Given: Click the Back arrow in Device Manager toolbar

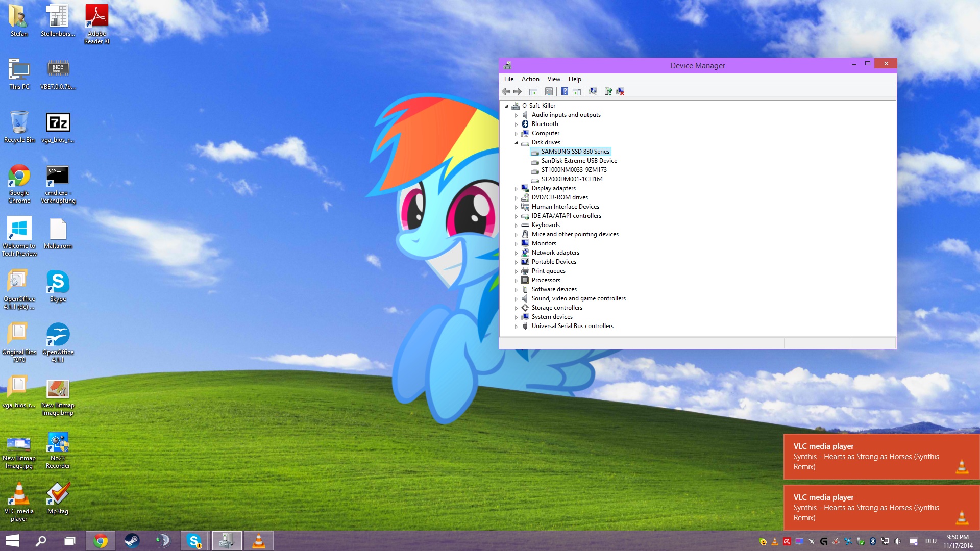Looking at the screenshot, I should pos(506,92).
